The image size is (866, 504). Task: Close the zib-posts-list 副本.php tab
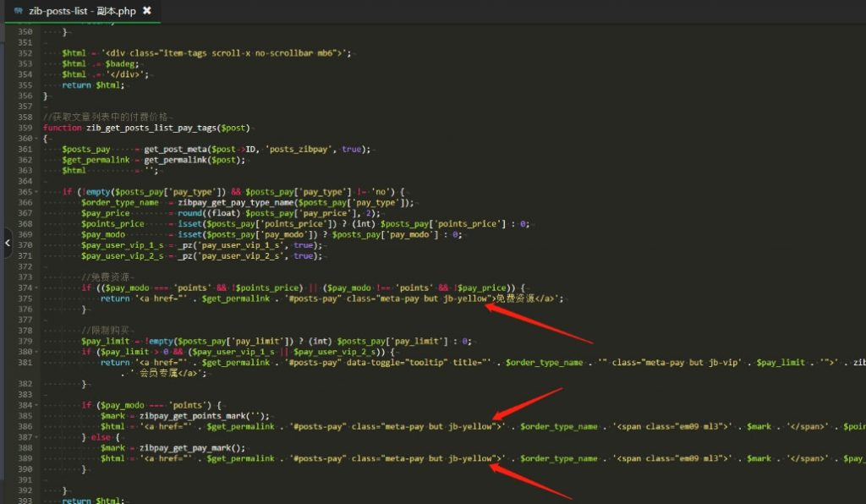pyautogui.click(x=147, y=10)
